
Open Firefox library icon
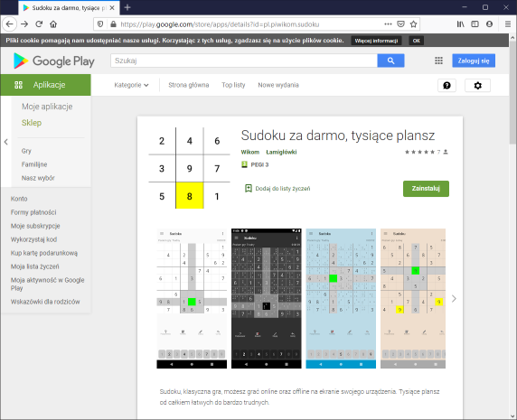pos(461,24)
